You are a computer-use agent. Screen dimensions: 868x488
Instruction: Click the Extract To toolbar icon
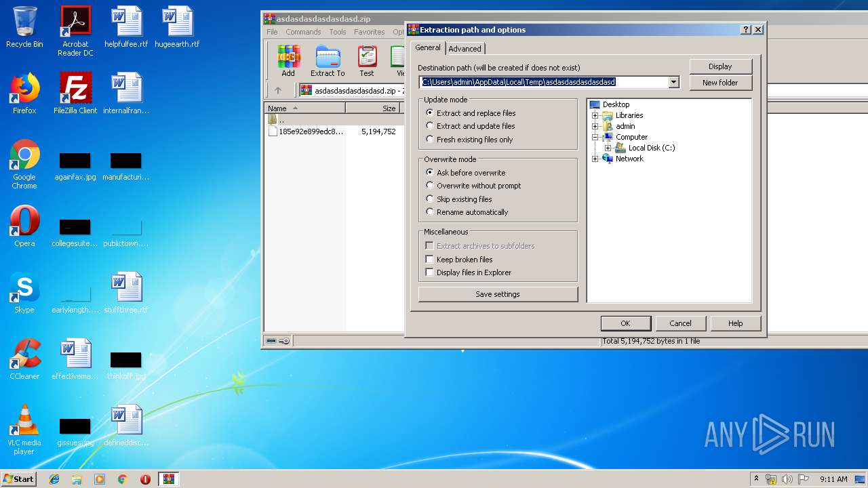tap(328, 61)
